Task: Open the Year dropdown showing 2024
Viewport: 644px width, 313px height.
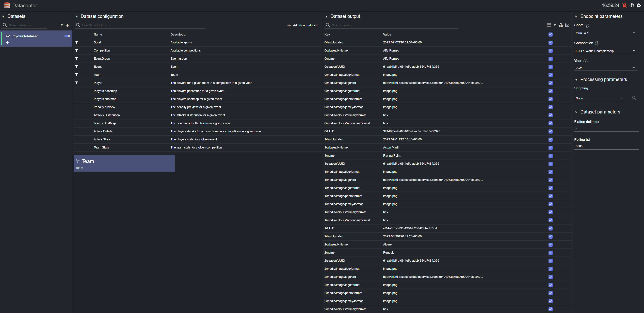Action: (x=605, y=68)
